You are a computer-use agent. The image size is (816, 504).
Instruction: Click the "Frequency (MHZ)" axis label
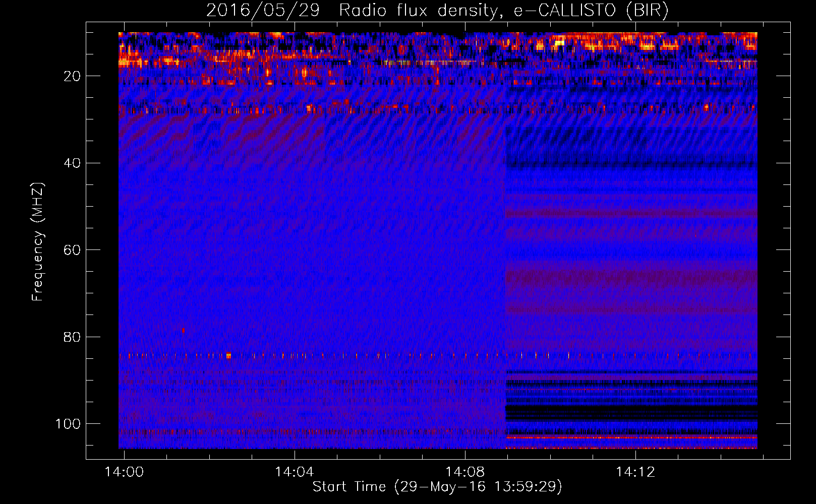point(38,241)
